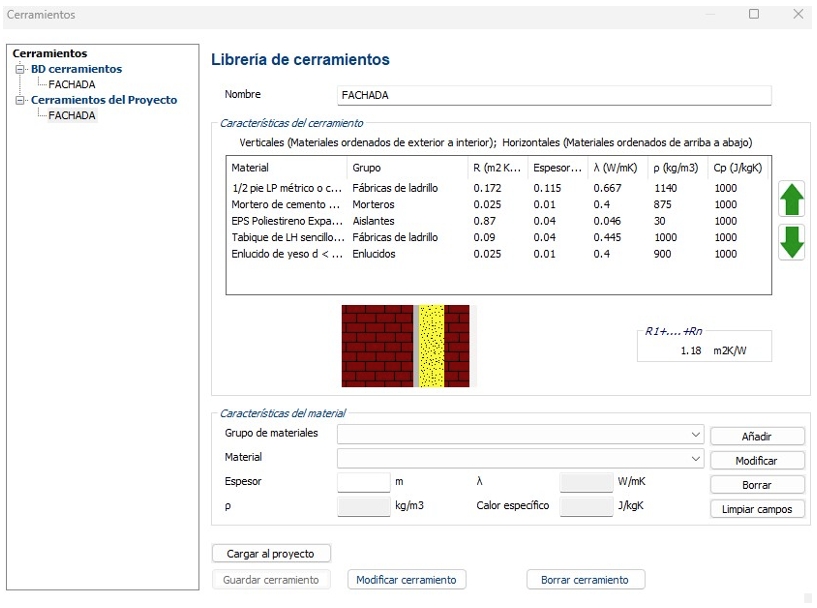Screen dimensions: 817x608
Task: Click the Nombre text field
Action: coord(554,95)
